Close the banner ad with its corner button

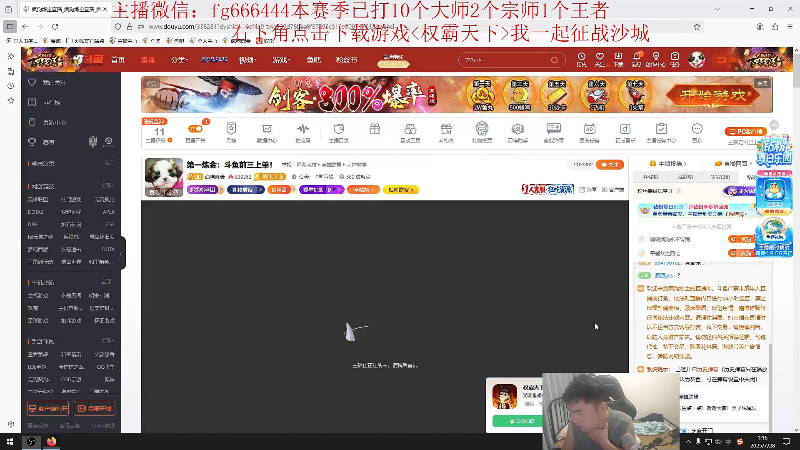(x=762, y=84)
